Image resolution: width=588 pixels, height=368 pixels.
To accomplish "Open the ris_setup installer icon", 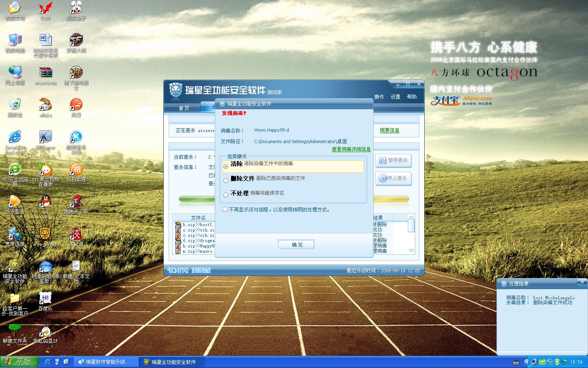I will tap(45, 237).
